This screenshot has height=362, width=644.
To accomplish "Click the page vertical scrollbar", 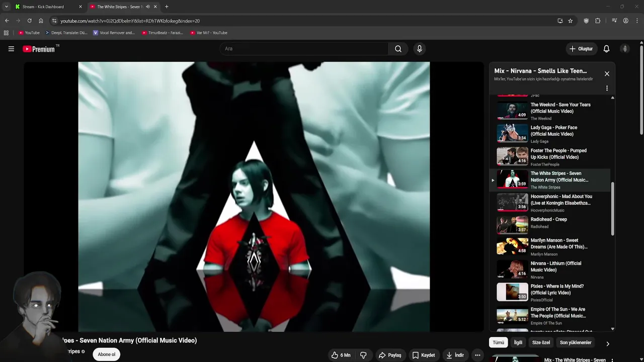I will tap(641, 90).
